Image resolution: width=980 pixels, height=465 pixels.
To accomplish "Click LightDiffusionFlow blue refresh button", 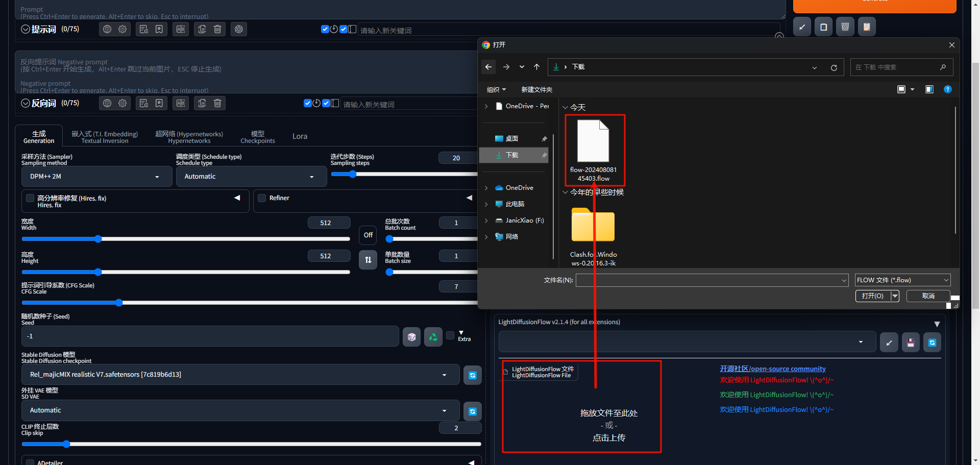I will [x=932, y=342].
